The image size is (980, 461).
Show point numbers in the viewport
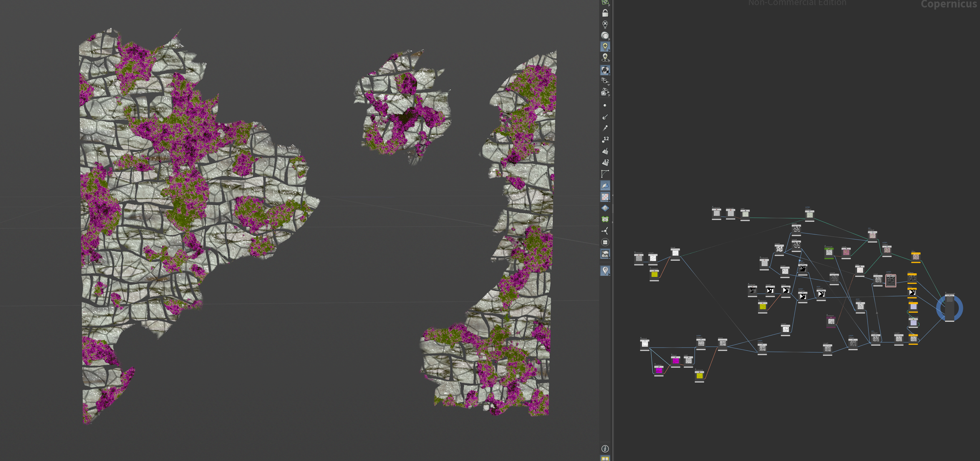click(605, 139)
